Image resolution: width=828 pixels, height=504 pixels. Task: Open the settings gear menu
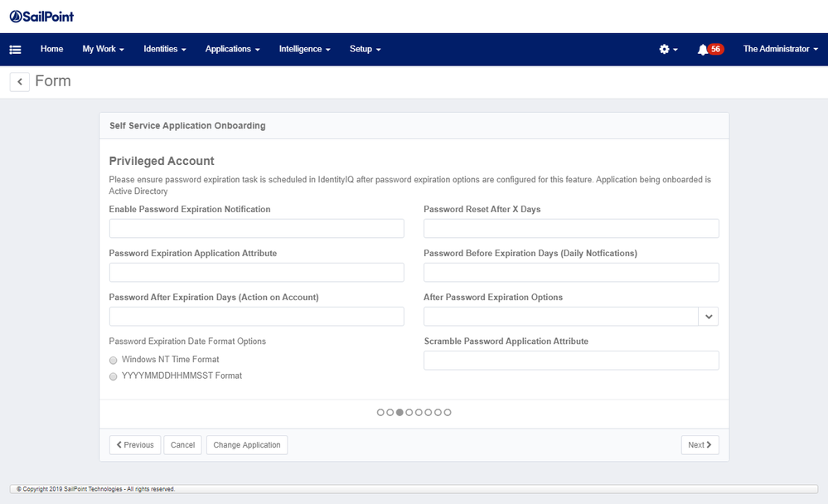668,50
